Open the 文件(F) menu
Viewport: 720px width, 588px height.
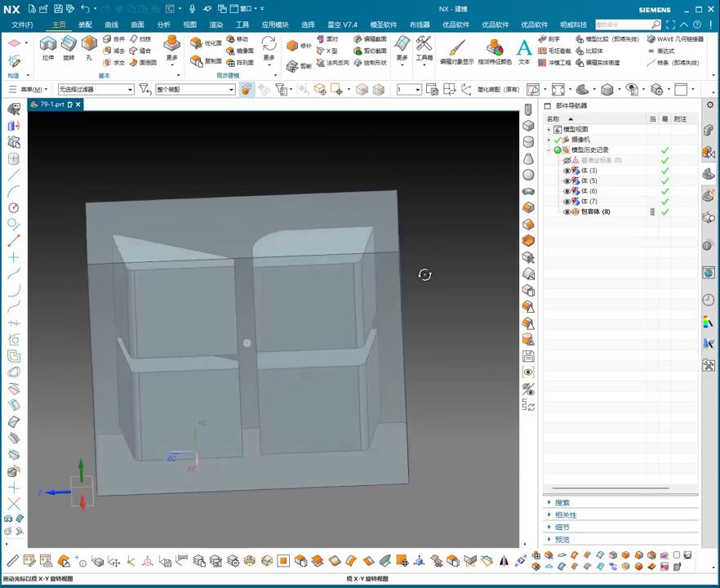22,24
